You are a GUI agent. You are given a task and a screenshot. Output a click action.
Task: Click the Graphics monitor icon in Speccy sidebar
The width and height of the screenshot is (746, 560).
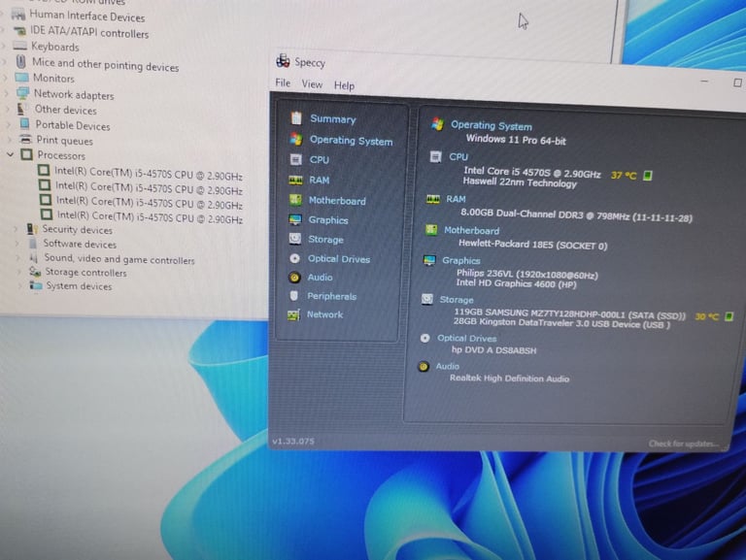tap(295, 219)
